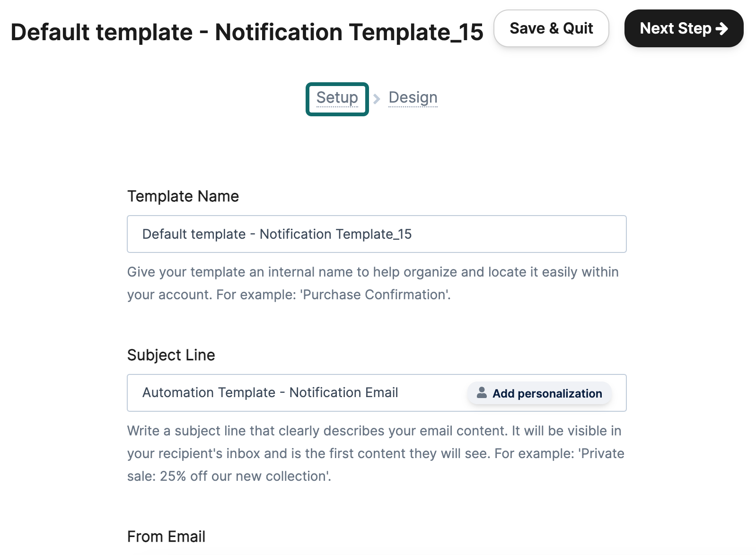Click the chevron between Setup and Design
This screenshot has height=555, width=756.
click(377, 99)
